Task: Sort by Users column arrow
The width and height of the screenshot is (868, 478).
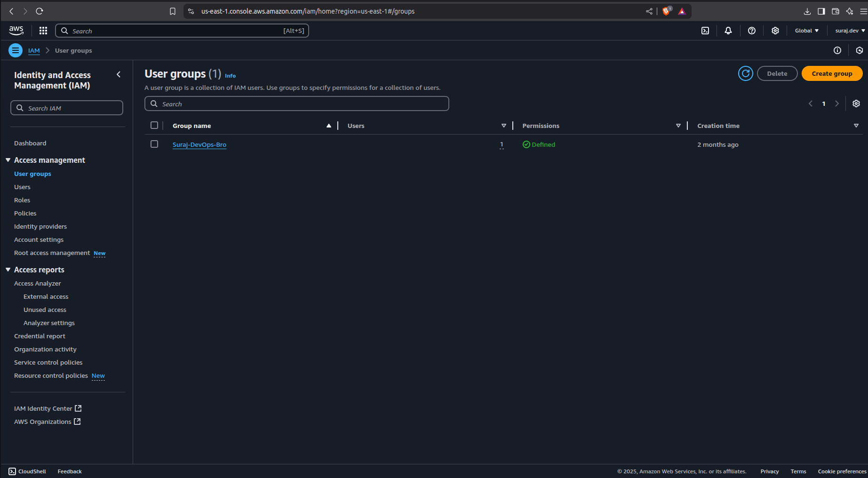Action: [x=504, y=126]
